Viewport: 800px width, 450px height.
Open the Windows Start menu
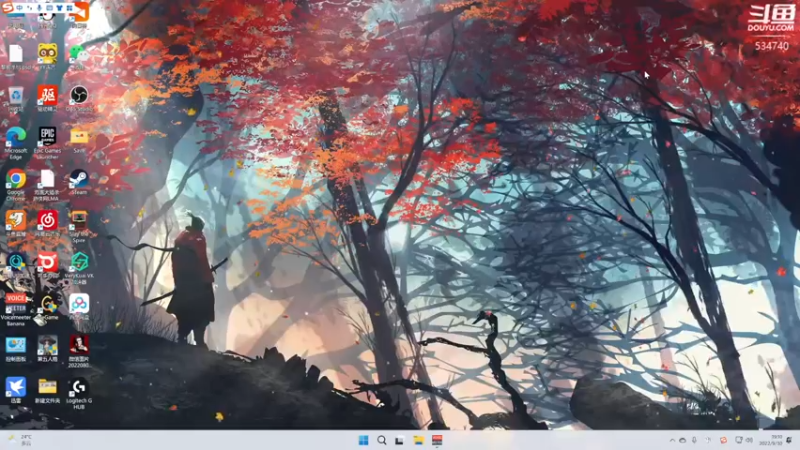coord(363,440)
